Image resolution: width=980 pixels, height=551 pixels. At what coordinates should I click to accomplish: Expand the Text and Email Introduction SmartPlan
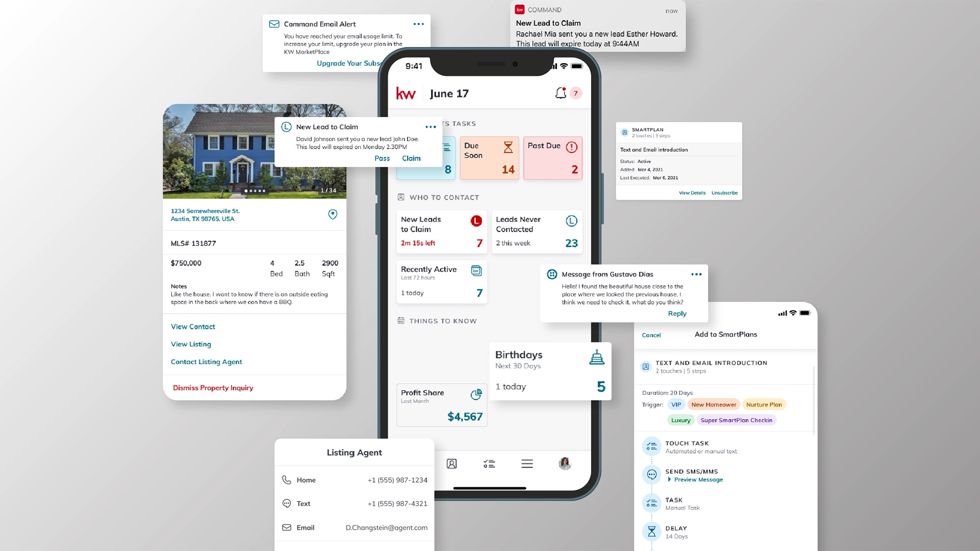(692, 193)
